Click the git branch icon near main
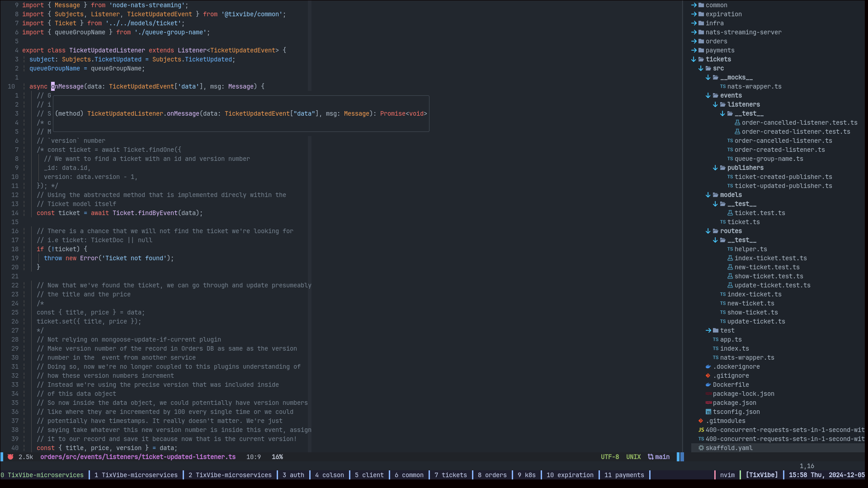 pyautogui.click(x=651, y=457)
